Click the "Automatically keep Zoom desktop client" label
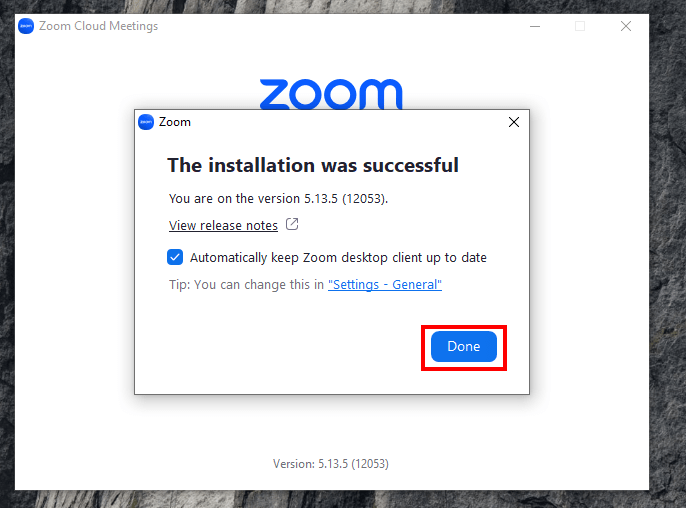686x508 pixels. (338, 258)
